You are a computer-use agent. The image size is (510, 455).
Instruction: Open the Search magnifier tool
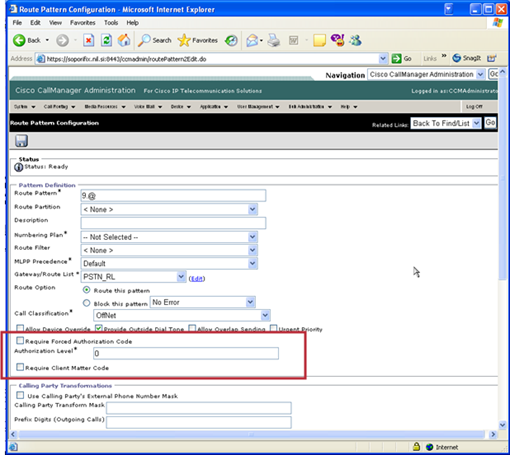point(155,41)
